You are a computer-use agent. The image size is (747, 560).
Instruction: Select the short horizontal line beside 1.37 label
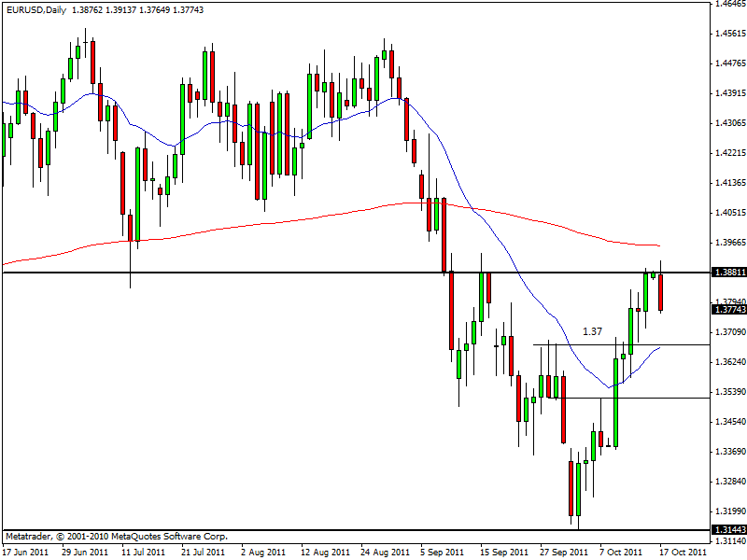(579, 345)
